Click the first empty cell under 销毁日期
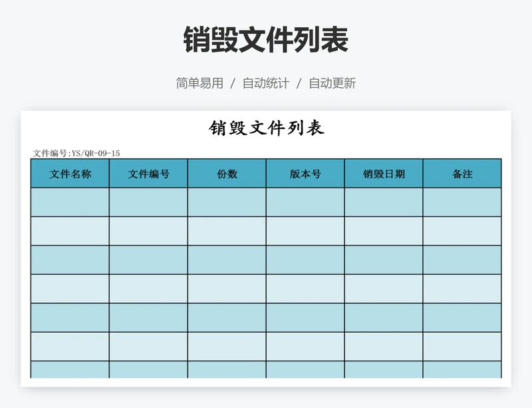The width and height of the screenshot is (532, 408). (384, 202)
